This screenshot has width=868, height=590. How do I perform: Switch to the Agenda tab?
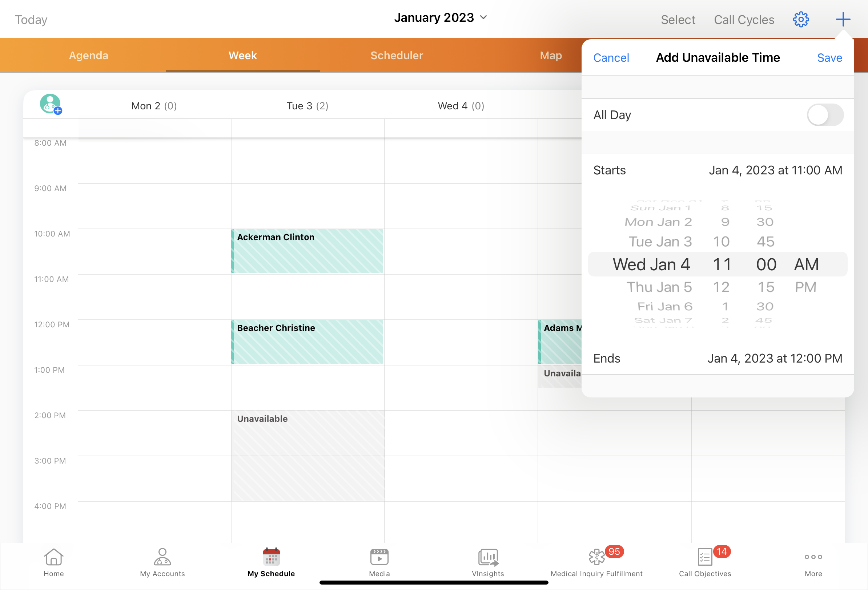click(x=89, y=55)
